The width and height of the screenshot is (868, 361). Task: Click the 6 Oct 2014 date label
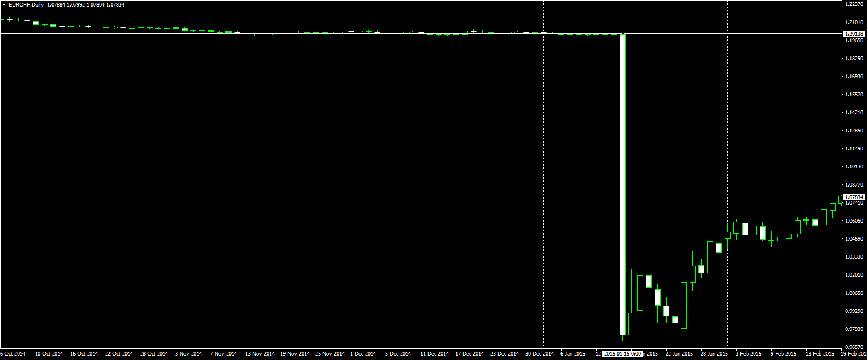[13, 354]
